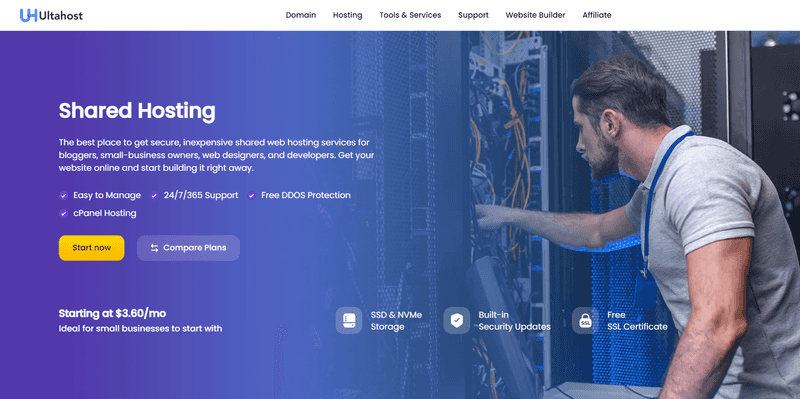The width and height of the screenshot is (800, 399).
Task: Click the checkmark beside cPanel Hosting
Action: [63, 213]
